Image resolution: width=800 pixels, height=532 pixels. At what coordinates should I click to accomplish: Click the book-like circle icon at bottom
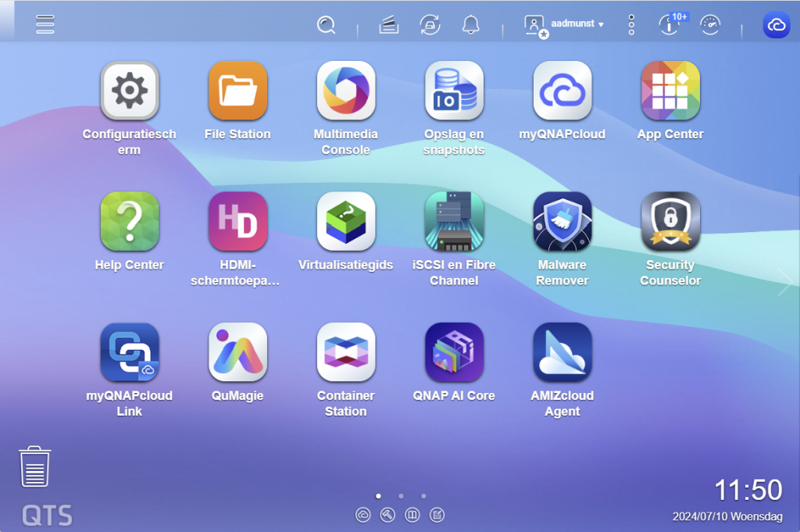[x=412, y=515]
